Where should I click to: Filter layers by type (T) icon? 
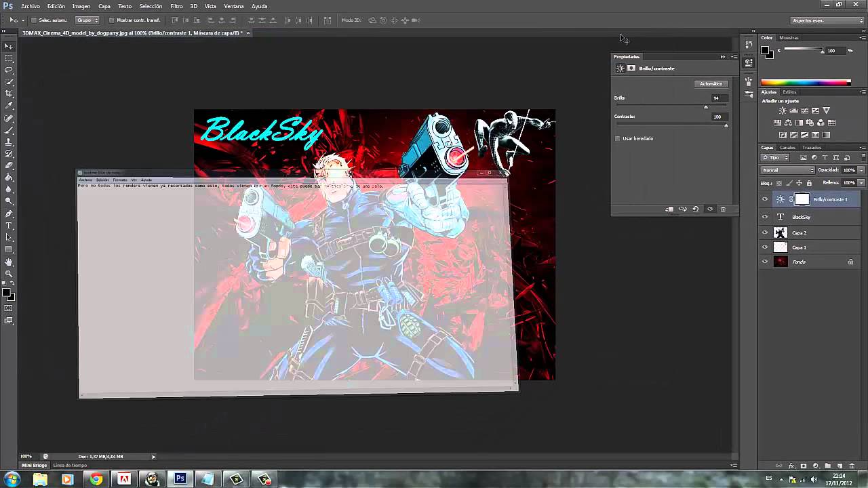[x=825, y=158]
